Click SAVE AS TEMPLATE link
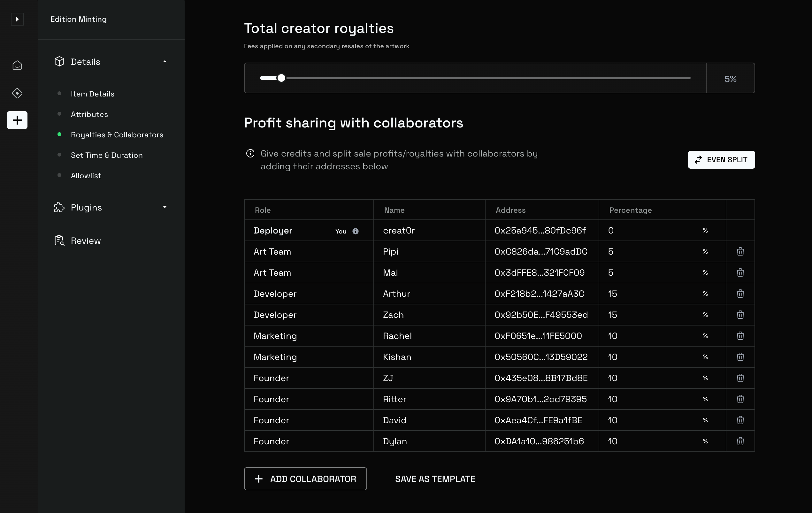This screenshot has height=513, width=812. coord(435,479)
